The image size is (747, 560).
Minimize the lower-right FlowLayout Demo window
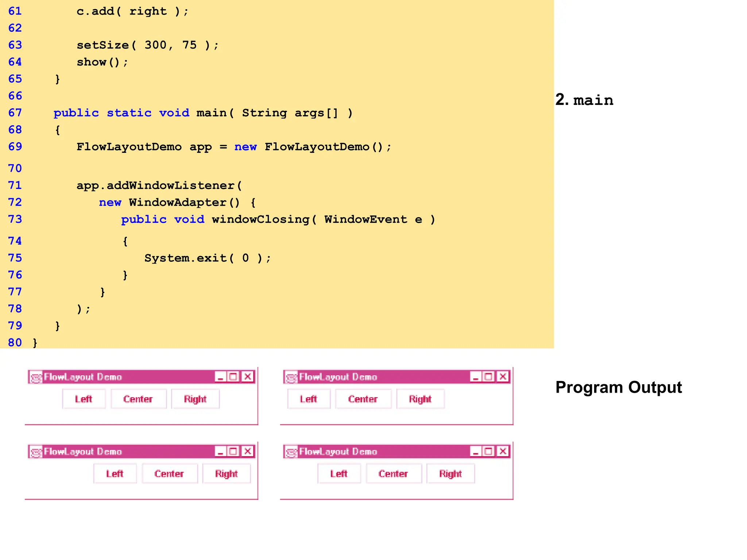click(x=476, y=452)
